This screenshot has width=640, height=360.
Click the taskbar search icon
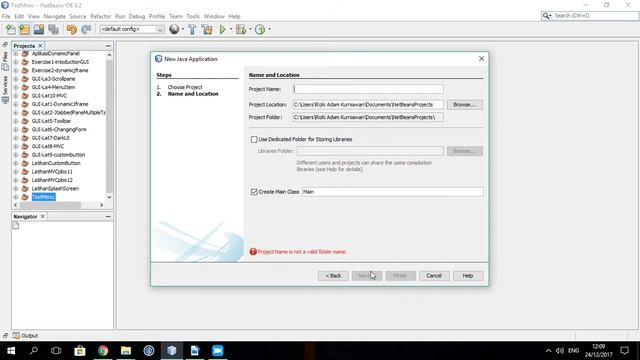34,351
